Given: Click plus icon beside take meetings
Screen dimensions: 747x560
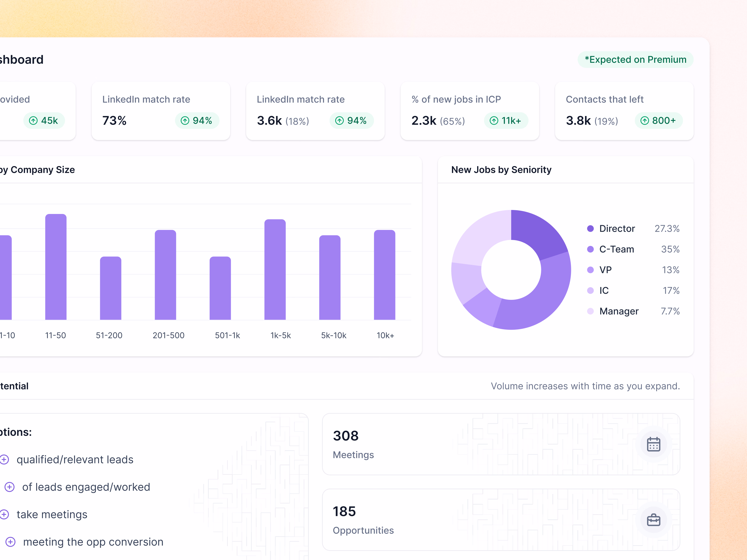Looking at the screenshot, I should click(x=4, y=514).
